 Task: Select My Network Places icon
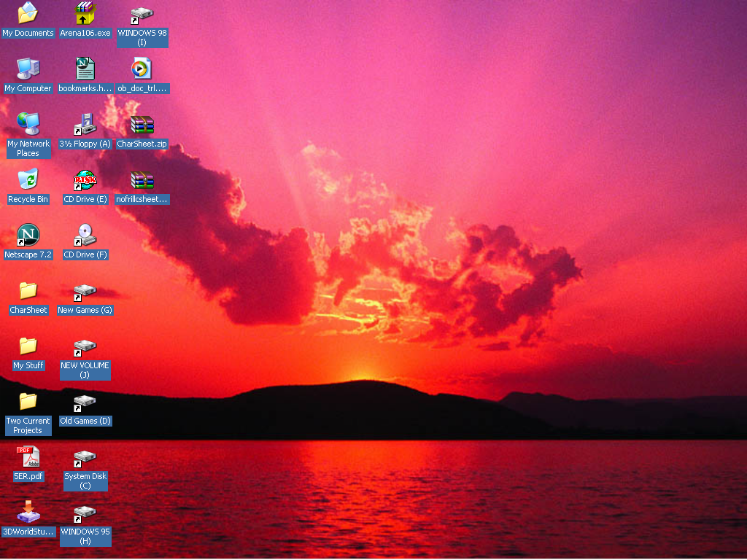coord(28,124)
